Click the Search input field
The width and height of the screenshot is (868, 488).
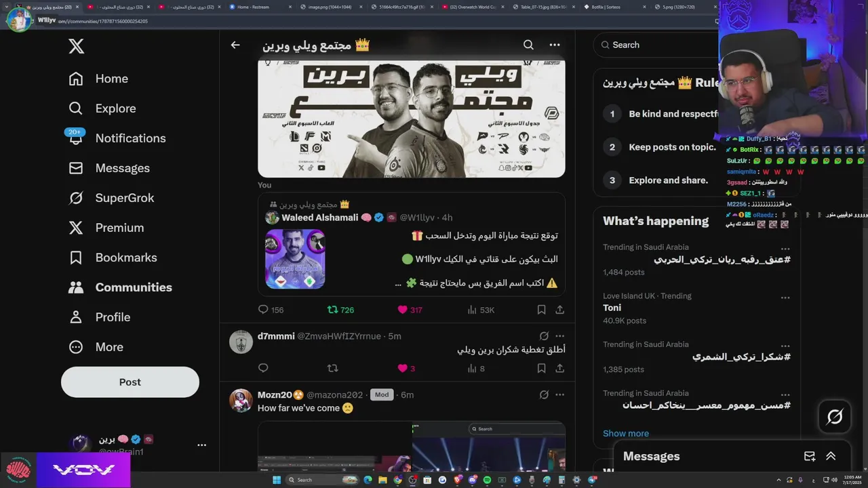click(655, 45)
